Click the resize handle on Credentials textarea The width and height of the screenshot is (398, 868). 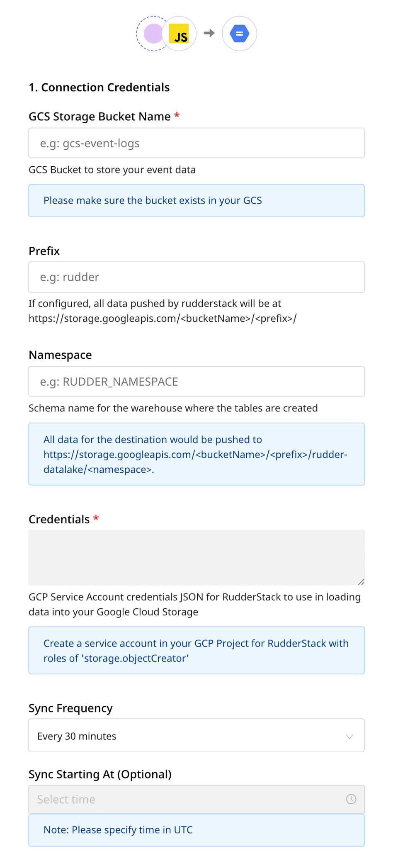click(x=360, y=582)
